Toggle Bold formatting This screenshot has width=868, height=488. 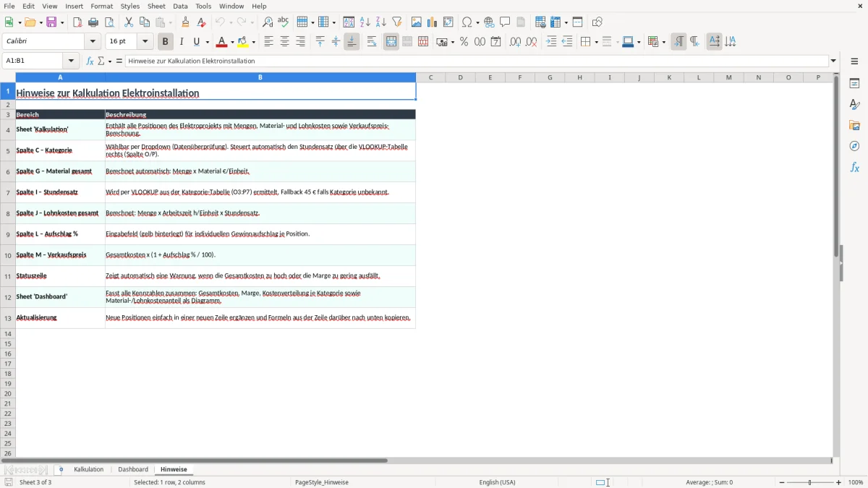tap(166, 42)
